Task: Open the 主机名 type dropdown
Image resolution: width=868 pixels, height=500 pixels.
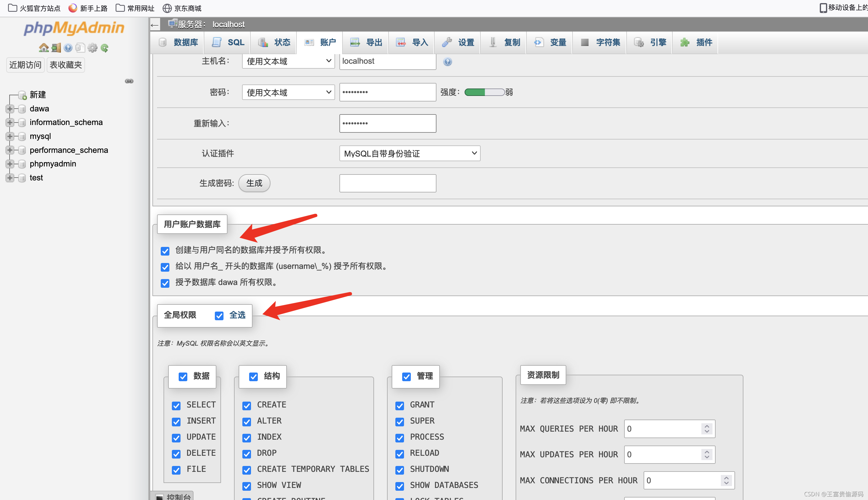Action: (x=288, y=62)
